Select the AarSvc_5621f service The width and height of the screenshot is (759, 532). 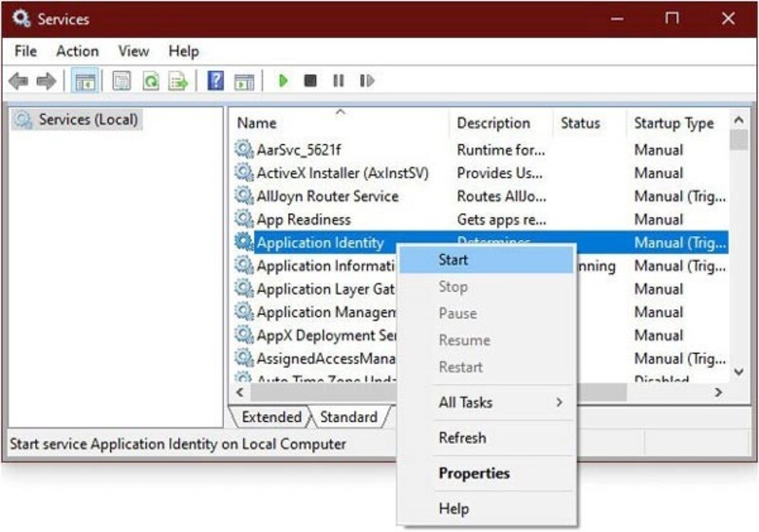[x=299, y=150]
